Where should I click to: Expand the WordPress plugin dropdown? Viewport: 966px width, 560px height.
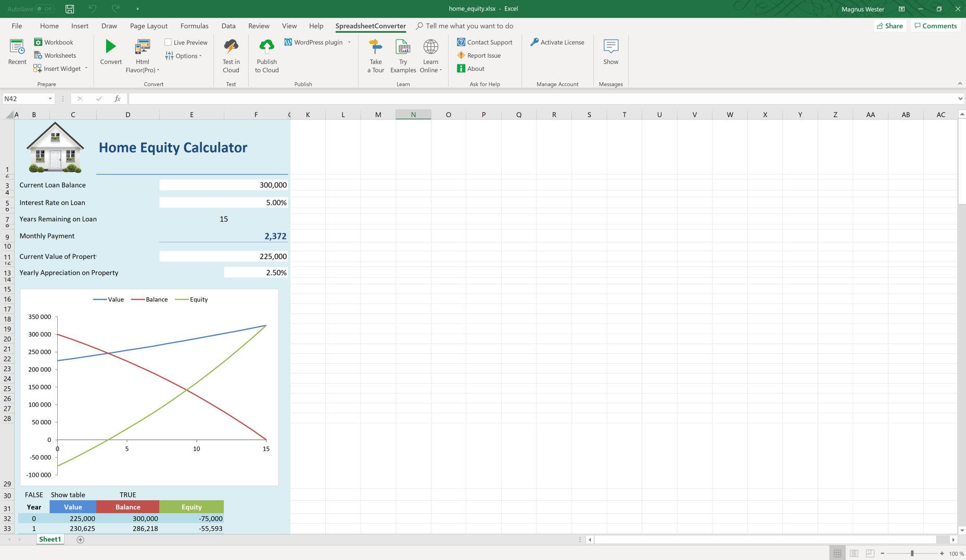(x=349, y=42)
